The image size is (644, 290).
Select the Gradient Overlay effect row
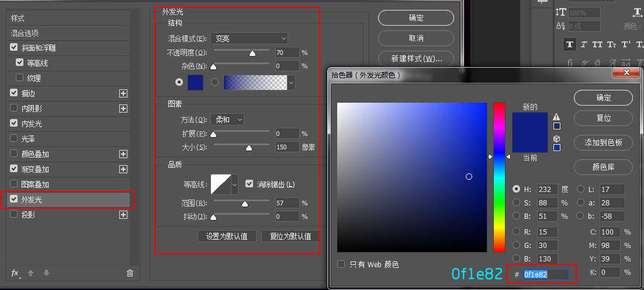coord(68,169)
